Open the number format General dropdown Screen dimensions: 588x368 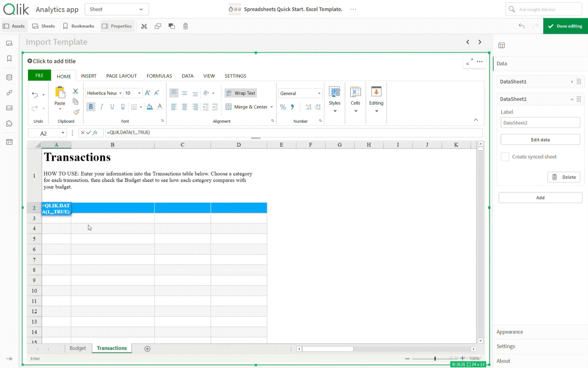pyautogui.click(x=300, y=93)
